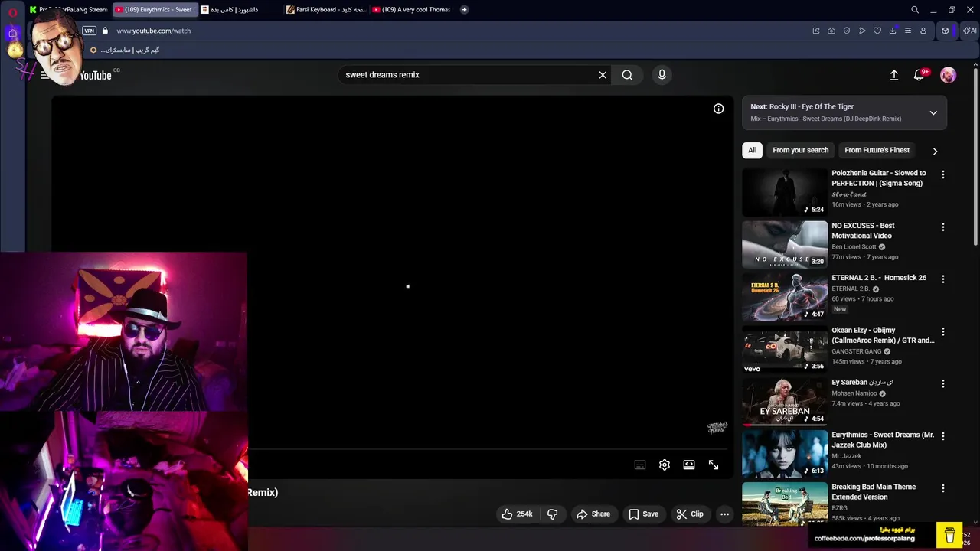Open the YouTube account avatar menu
Viewport: 980px width, 551px height.
click(x=948, y=75)
